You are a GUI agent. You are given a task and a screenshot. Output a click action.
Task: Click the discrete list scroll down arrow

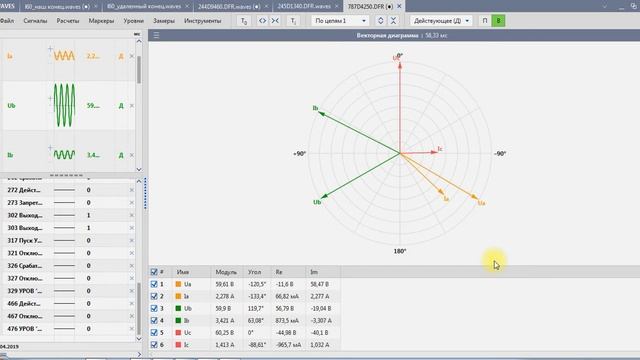coord(139,338)
